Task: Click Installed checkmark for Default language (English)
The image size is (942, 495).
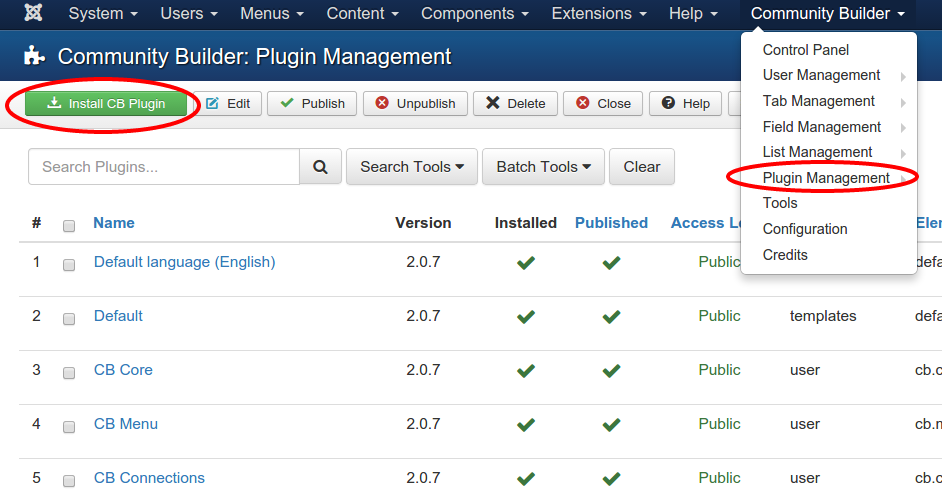Action: [526, 263]
